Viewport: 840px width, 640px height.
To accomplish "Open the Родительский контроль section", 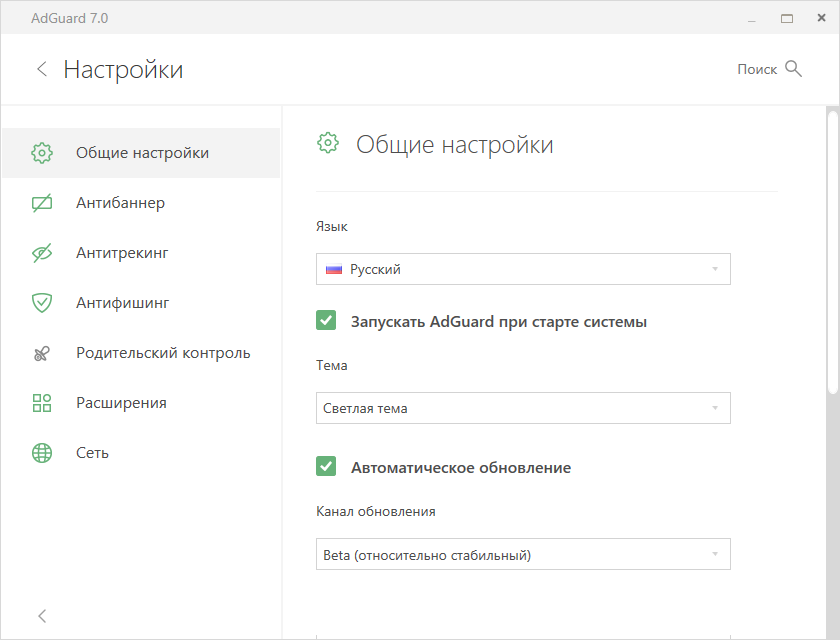I will 141,353.
